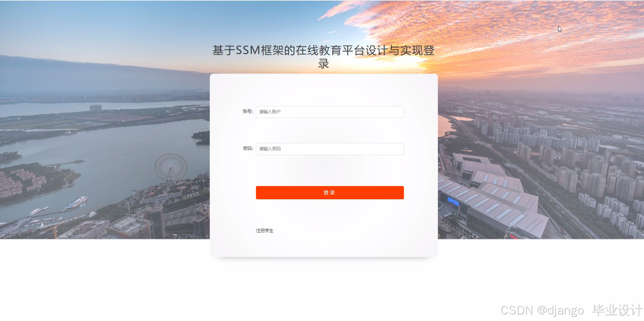
Task: Click the Ferris wheel in the background photo
Action: 171,168
